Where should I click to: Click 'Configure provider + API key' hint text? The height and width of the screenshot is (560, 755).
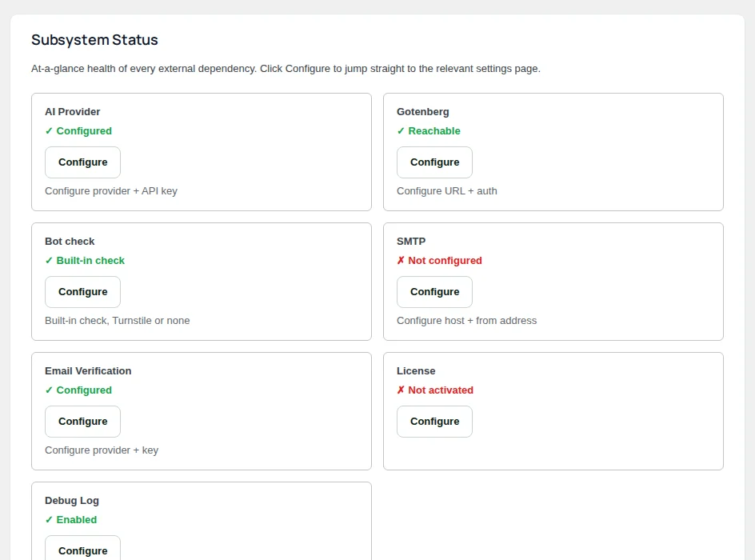pyautogui.click(x=111, y=191)
